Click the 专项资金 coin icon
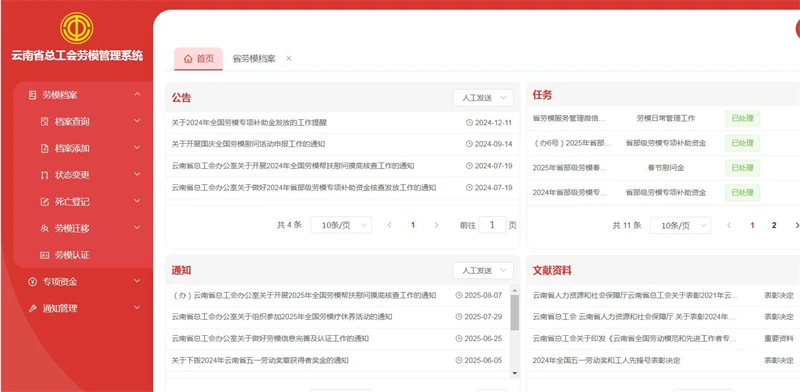 (x=33, y=281)
